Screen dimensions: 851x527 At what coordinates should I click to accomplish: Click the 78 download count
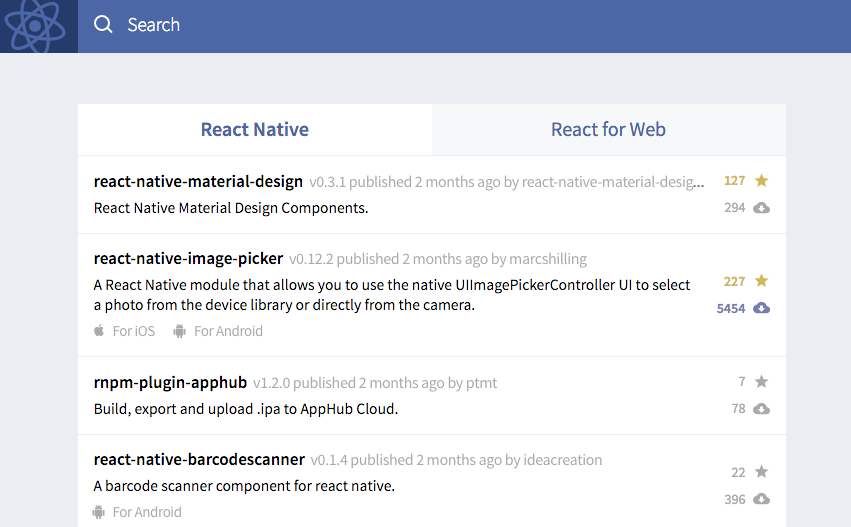pyautogui.click(x=738, y=409)
